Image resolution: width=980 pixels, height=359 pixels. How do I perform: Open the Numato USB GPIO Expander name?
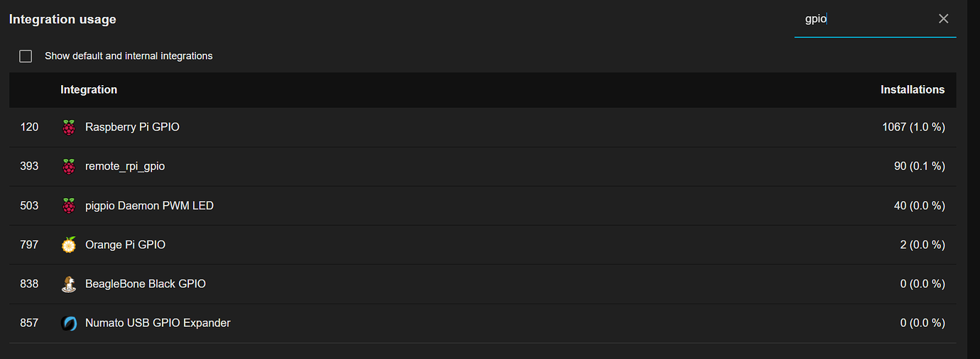(x=158, y=323)
